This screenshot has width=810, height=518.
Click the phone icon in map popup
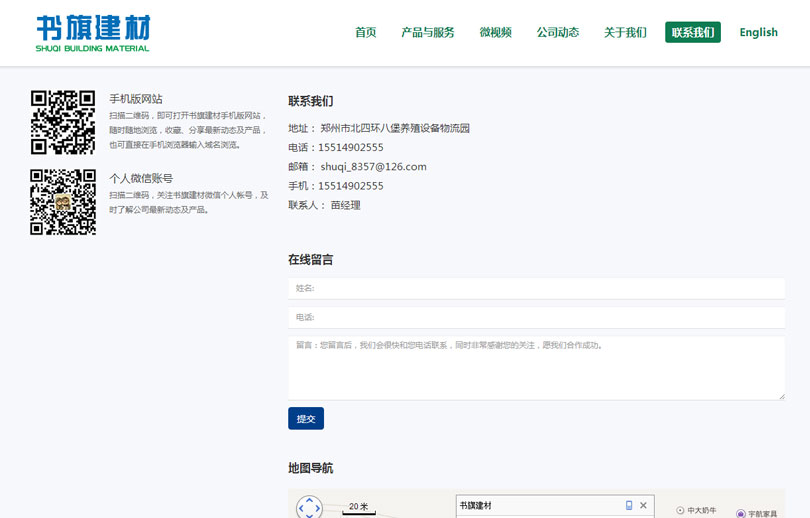coord(629,506)
